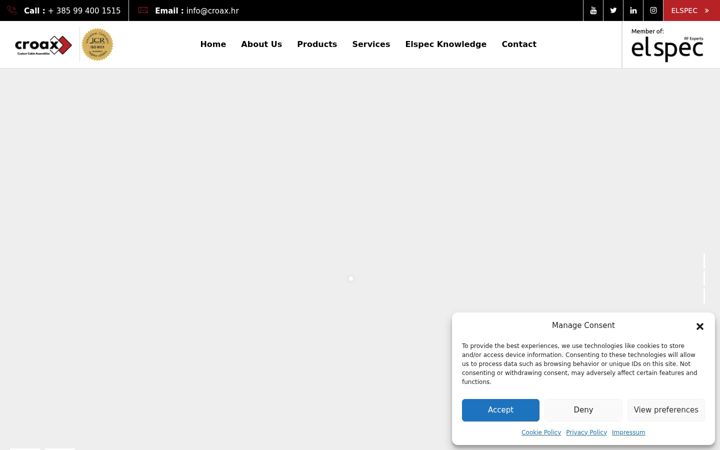Open the Twitter social icon
The height and width of the screenshot is (450, 720).
point(613,11)
